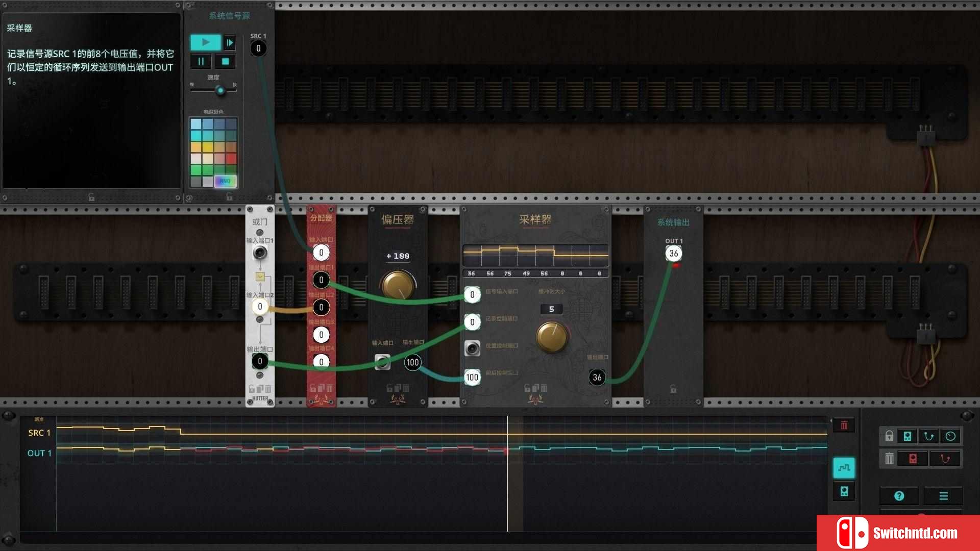Image resolution: width=980 pixels, height=551 pixels.
Task: Toggle lock on the sampler description panel
Action: (91, 197)
